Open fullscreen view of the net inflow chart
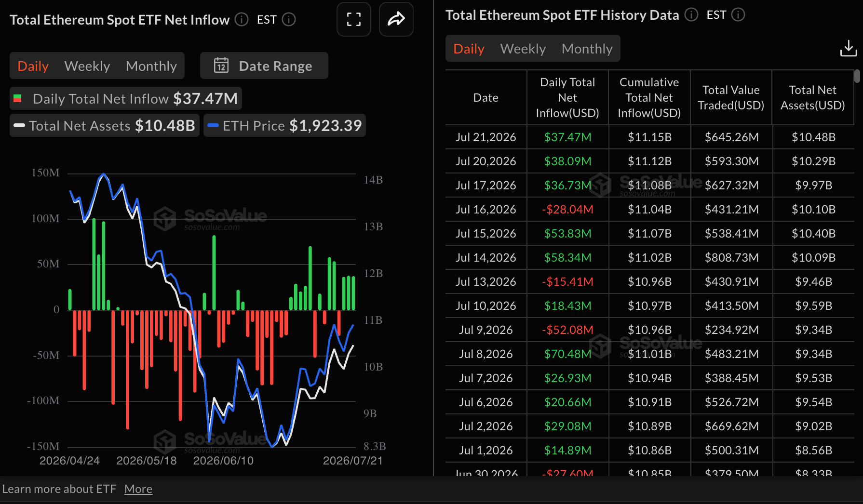Screen dimensions: 863x504 [x=353, y=19]
